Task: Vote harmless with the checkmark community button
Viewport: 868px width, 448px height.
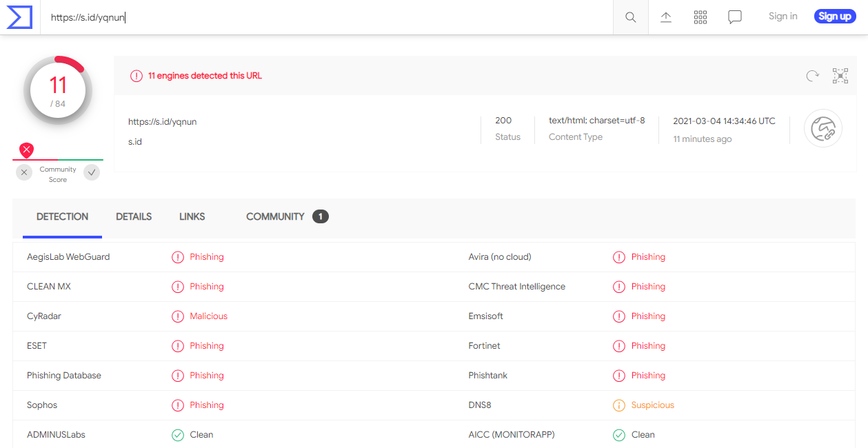Action: [92, 173]
